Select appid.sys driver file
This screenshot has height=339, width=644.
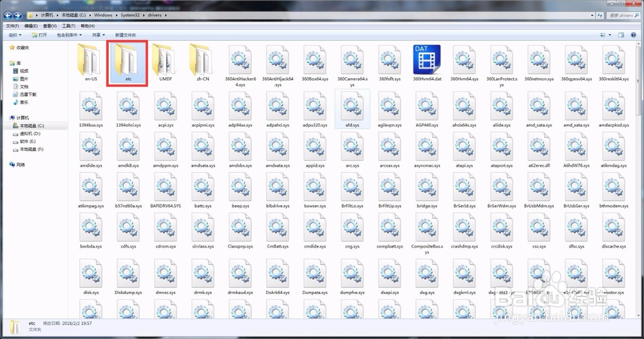tap(315, 150)
